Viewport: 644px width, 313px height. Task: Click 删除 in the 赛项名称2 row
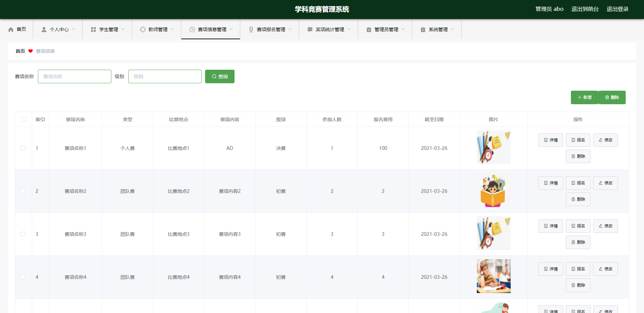click(x=578, y=199)
